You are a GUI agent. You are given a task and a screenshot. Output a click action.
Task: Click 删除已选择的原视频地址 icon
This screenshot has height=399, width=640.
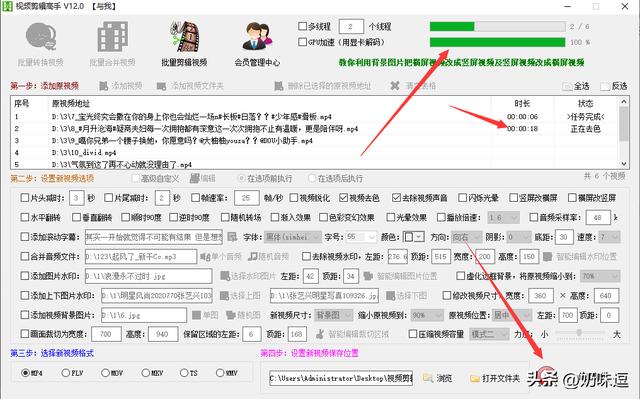tap(279, 86)
